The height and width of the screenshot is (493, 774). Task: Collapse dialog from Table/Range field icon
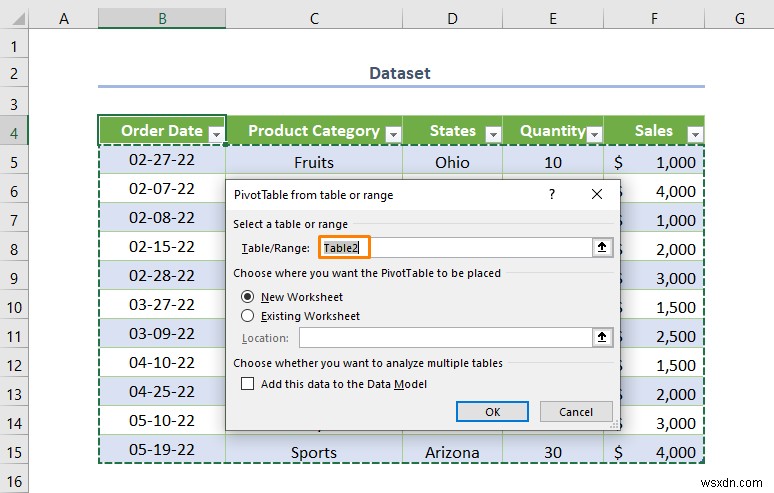pyautogui.click(x=602, y=248)
